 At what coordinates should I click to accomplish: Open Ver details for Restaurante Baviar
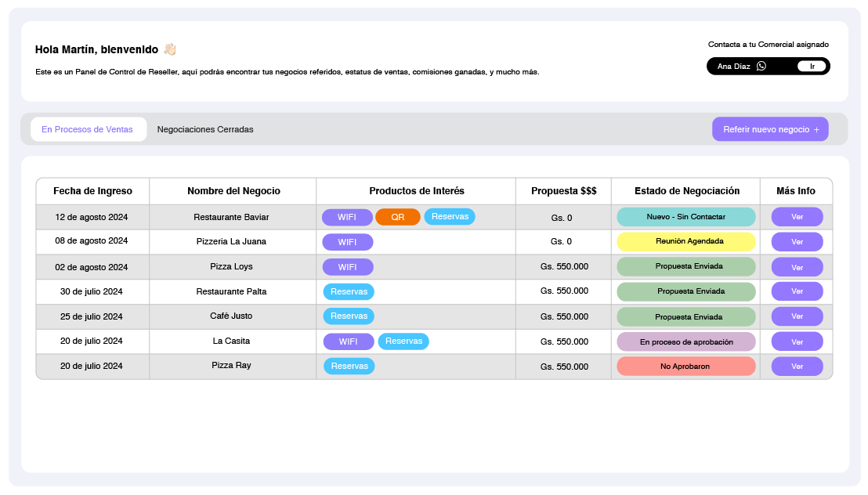[797, 217]
